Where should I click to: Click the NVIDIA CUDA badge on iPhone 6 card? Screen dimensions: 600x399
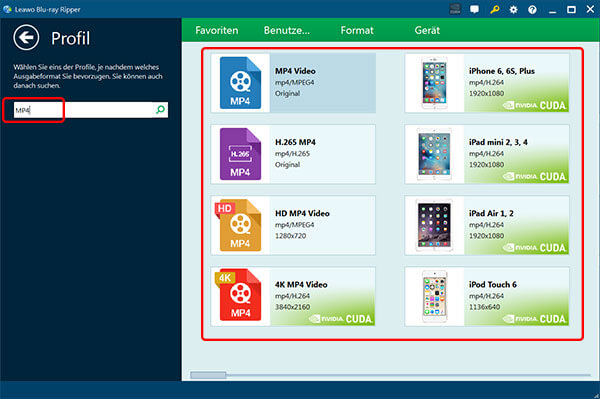tap(534, 105)
